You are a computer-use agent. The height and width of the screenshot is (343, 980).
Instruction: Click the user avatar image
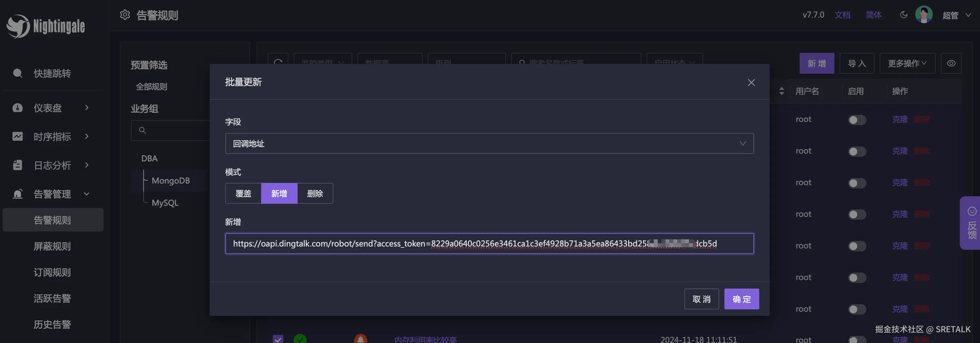pos(924,15)
